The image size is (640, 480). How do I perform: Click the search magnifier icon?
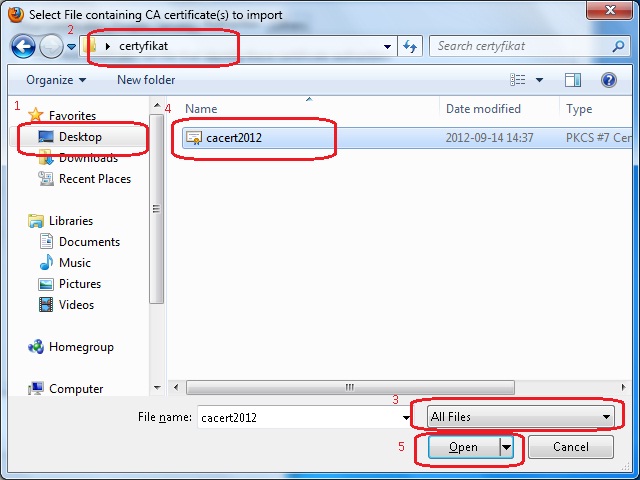tap(619, 46)
